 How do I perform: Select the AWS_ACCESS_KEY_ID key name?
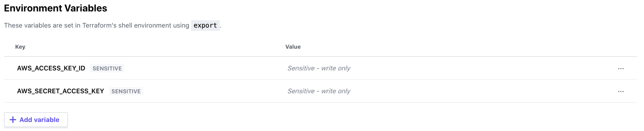pos(51,68)
